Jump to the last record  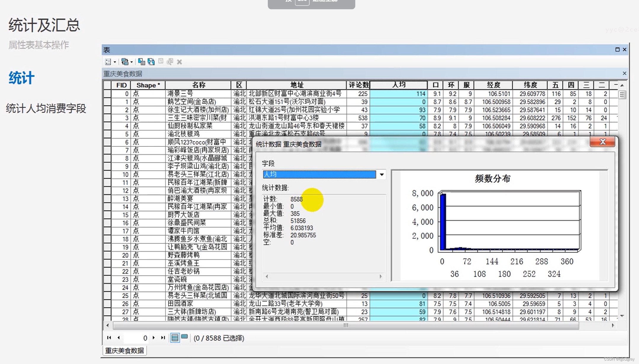(x=163, y=338)
